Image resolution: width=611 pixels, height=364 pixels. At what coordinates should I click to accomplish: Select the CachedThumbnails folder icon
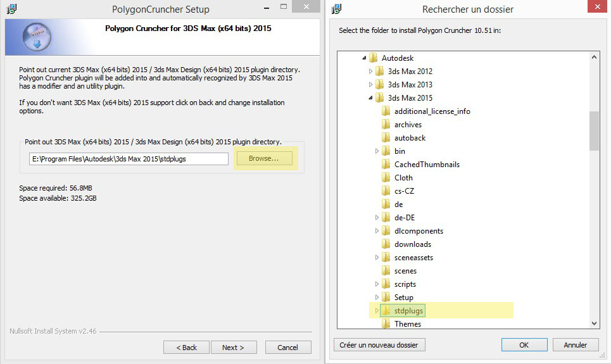386,165
